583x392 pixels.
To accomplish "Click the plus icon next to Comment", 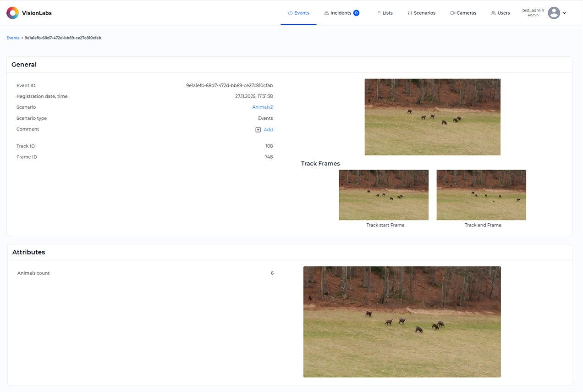I will (x=258, y=129).
